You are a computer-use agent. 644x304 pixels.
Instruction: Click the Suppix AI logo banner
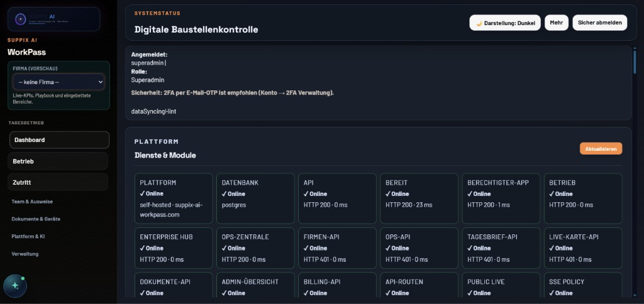[x=54, y=19]
